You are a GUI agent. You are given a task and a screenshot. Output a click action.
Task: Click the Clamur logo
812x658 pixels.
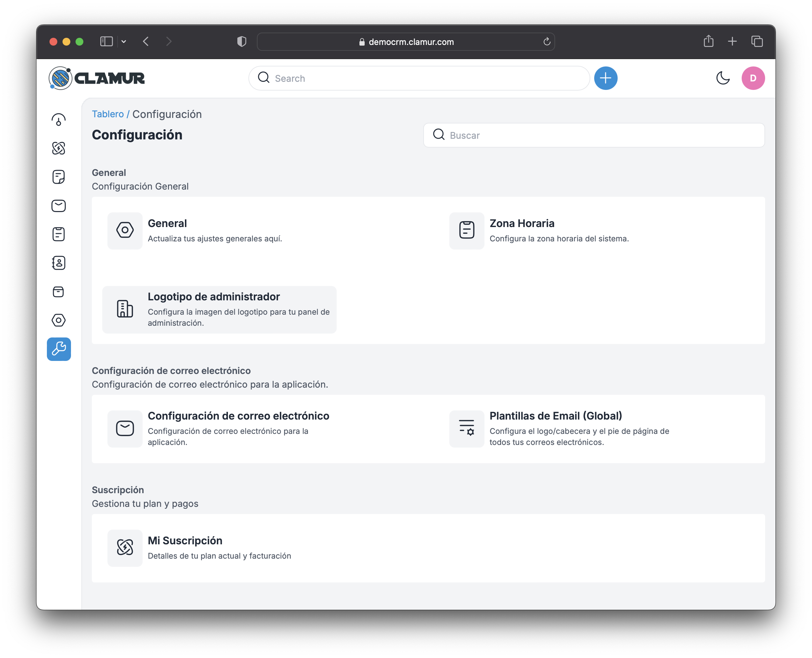(x=97, y=79)
